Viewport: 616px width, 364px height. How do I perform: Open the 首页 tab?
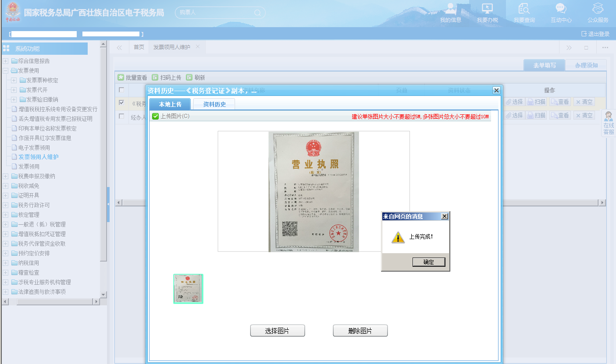139,47
